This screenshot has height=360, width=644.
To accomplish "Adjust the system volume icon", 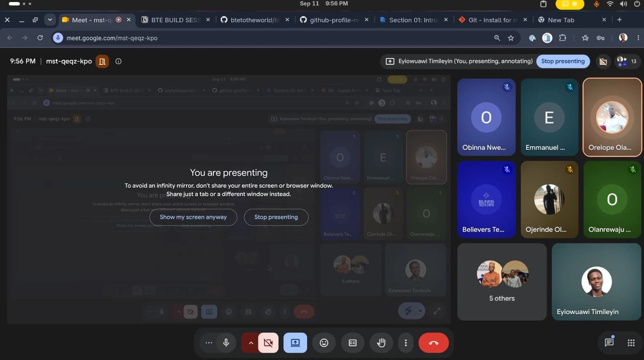I will click(x=623, y=4).
